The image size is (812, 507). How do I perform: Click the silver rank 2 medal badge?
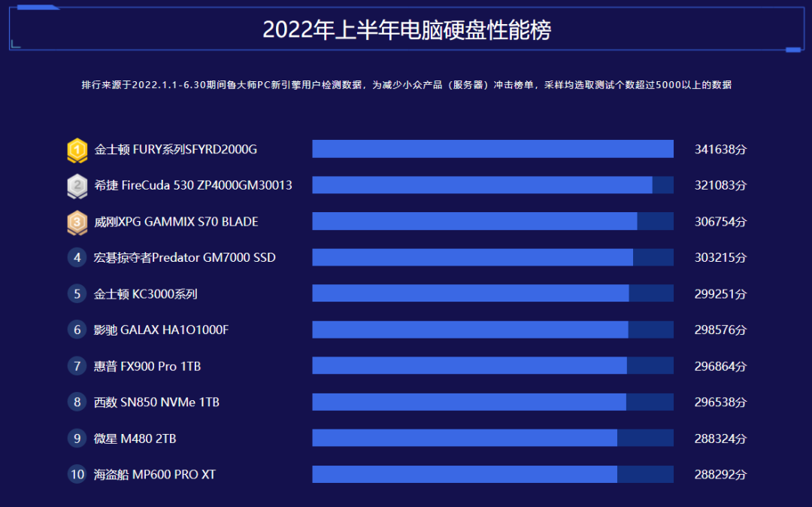click(77, 186)
